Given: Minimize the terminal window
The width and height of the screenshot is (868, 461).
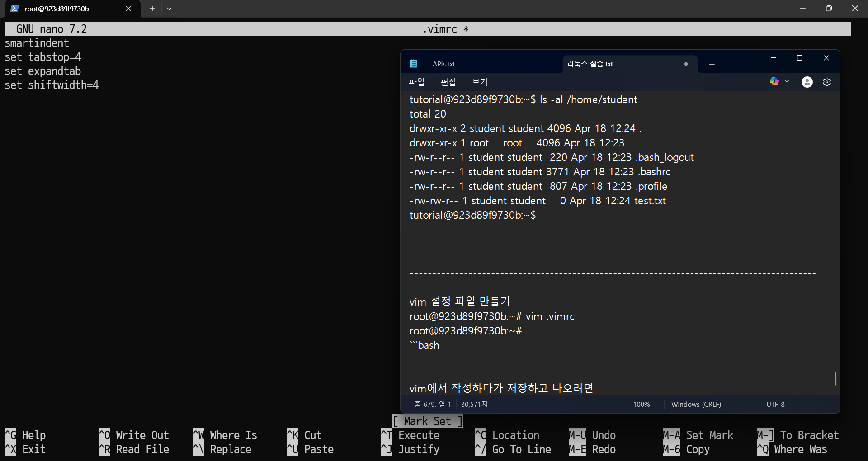Looking at the screenshot, I should point(802,9).
